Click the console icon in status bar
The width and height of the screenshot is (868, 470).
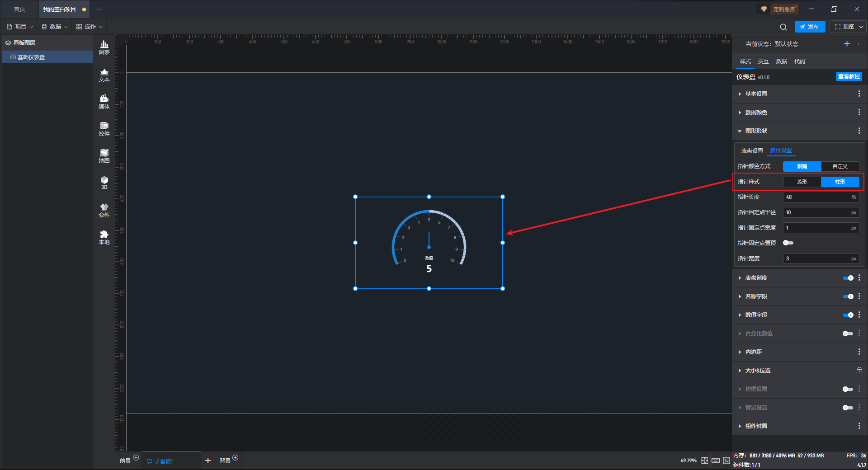click(726, 461)
